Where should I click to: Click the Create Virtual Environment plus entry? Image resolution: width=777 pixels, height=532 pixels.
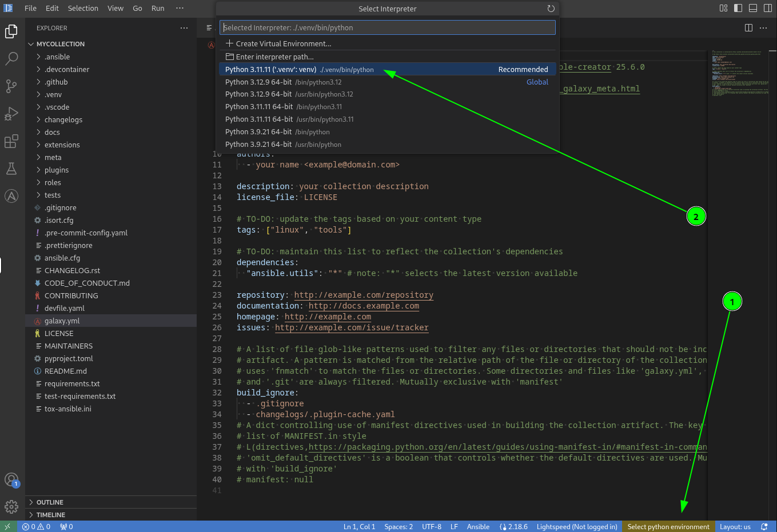388,43
